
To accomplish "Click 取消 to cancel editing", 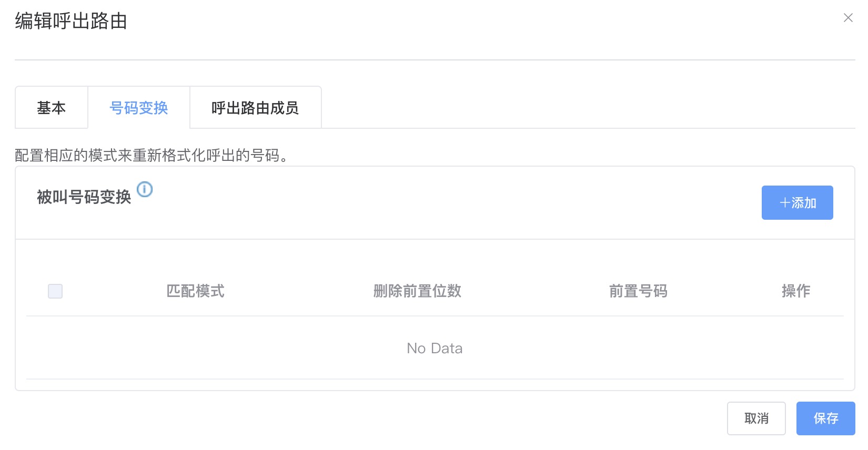I will (756, 418).
